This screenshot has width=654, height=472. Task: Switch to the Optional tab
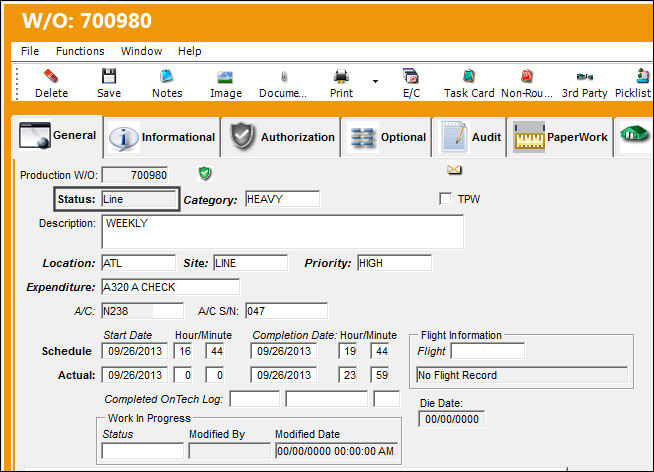coord(386,137)
